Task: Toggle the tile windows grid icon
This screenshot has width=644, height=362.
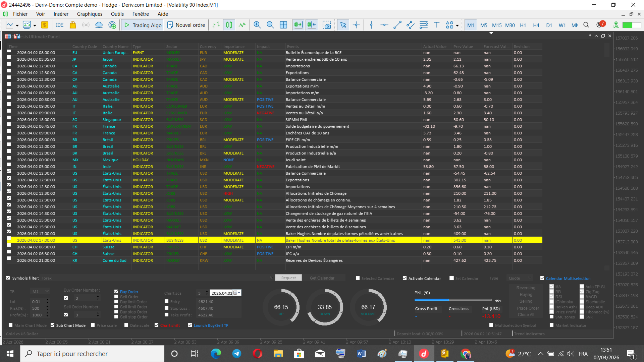Action: [x=283, y=25]
